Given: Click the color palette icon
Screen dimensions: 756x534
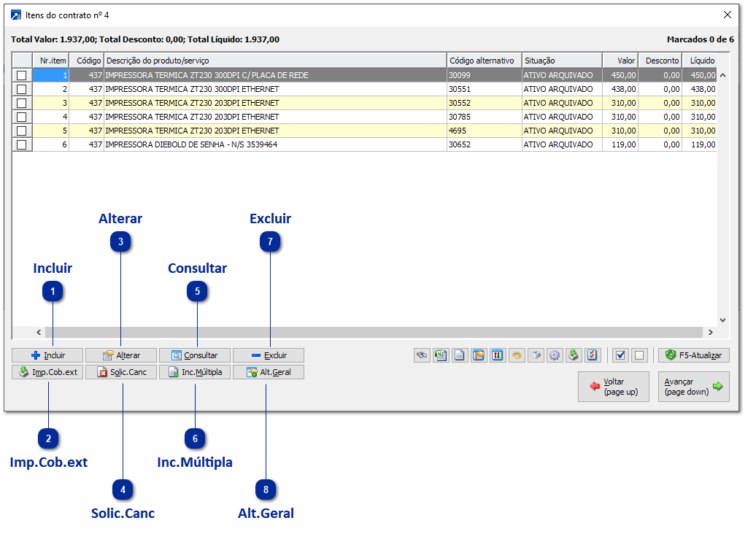Looking at the screenshot, I should (x=517, y=355).
